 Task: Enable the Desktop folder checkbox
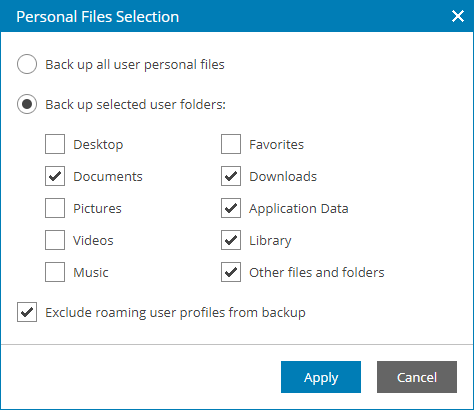pyautogui.click(x=55, y=144)
